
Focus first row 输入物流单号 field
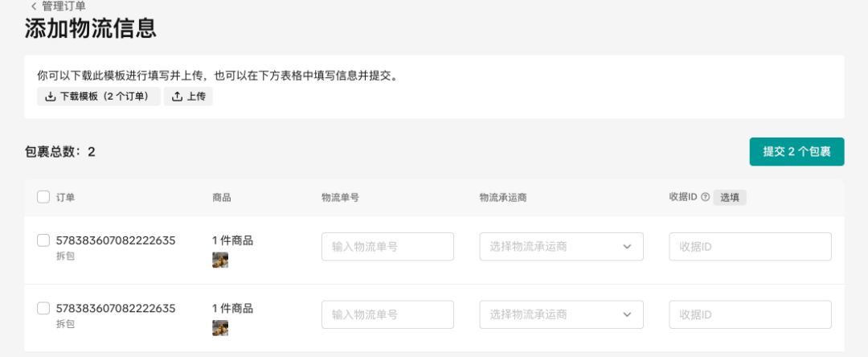387,246
